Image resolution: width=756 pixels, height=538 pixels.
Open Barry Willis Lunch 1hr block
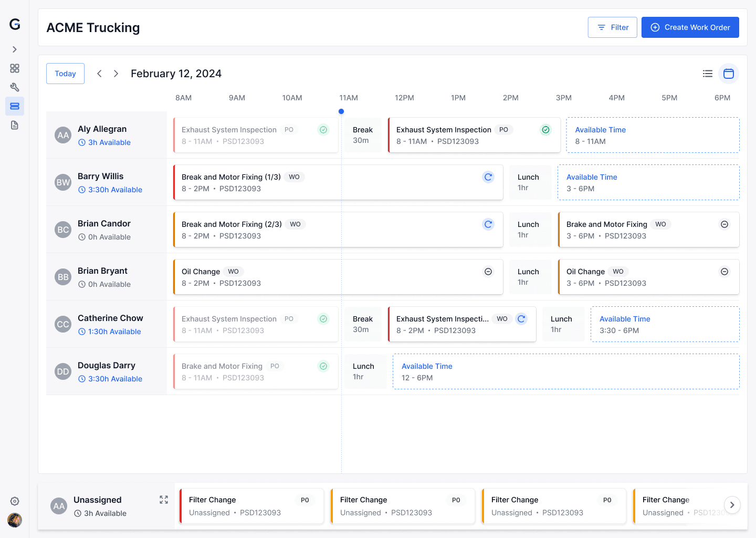coord(530,182)
